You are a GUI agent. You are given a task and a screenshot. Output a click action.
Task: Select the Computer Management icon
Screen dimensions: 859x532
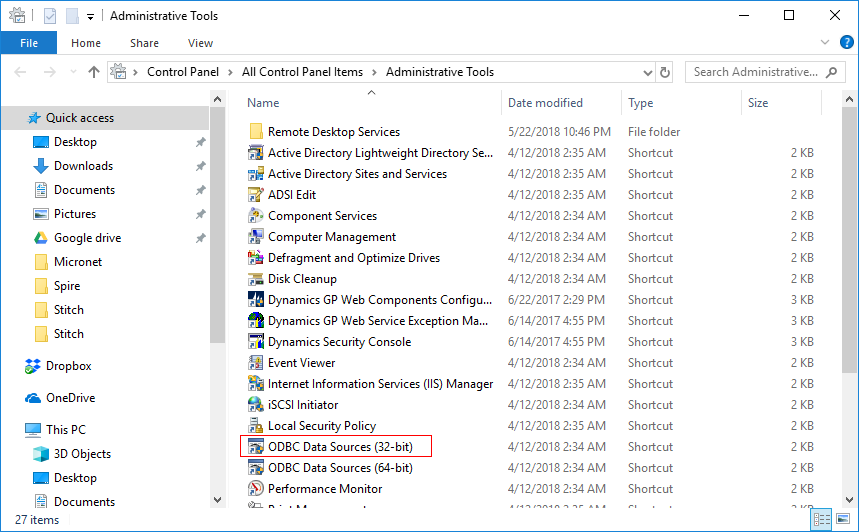[255, 237]
